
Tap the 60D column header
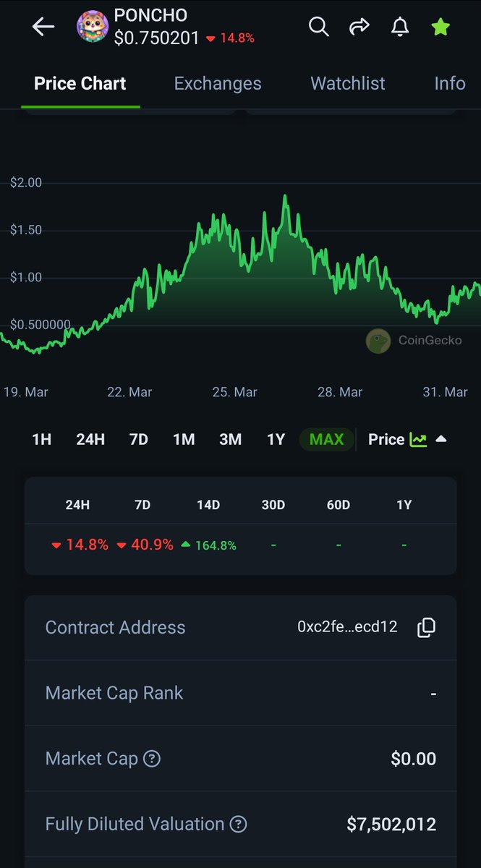[x=339, y=505]
